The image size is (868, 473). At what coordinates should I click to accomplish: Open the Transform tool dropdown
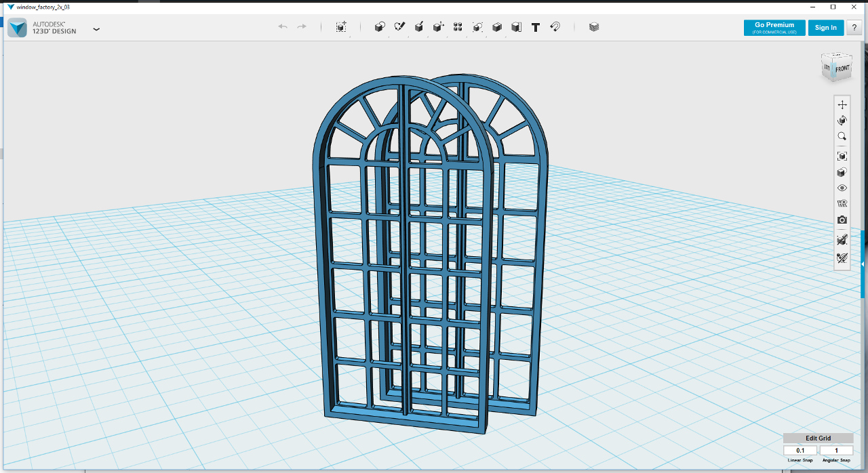point(341,27)
